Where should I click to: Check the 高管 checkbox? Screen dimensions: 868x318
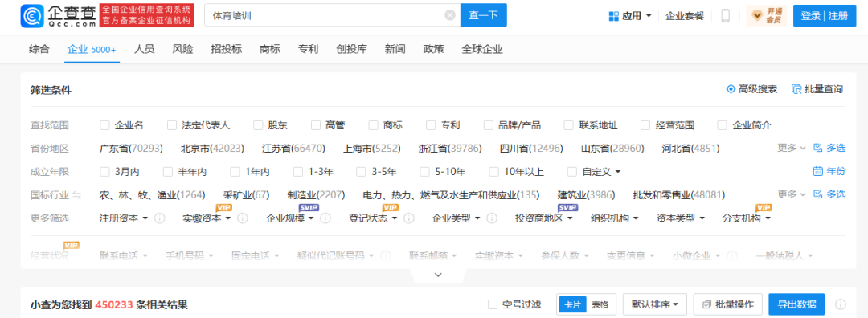(316, 125)
